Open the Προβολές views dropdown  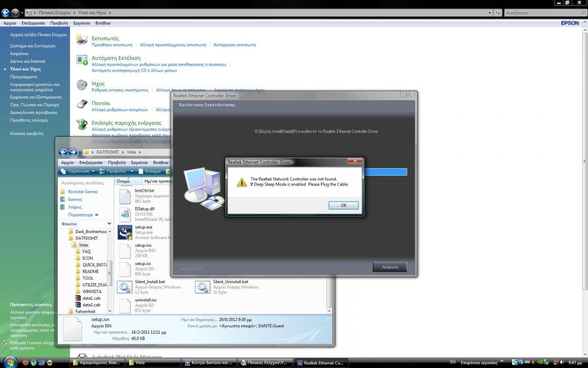point(117,171)
